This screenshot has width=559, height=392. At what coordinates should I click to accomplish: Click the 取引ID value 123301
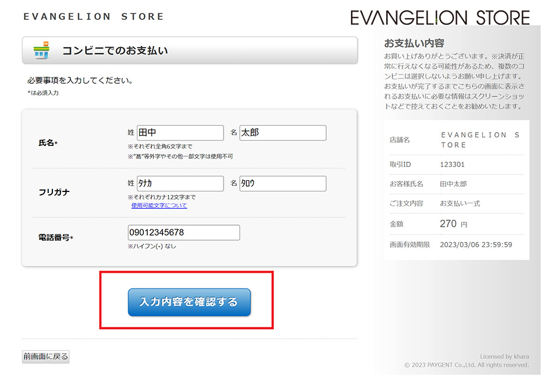tap(452, 165)
